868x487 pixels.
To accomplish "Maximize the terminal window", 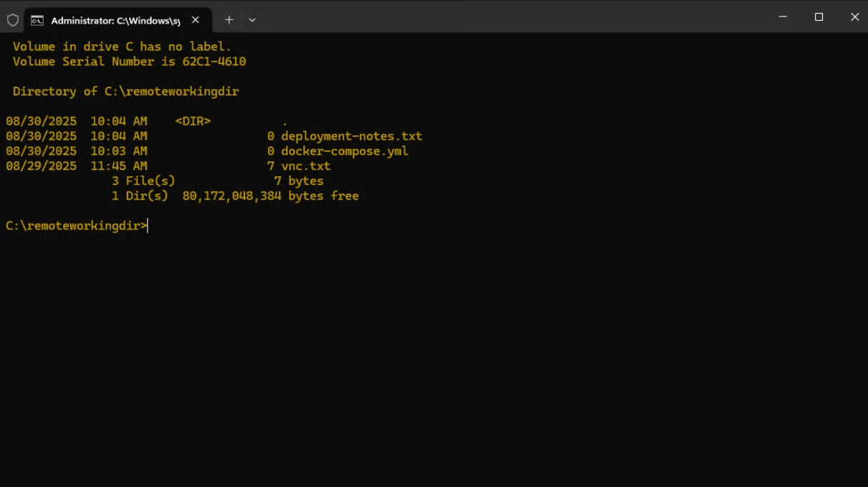I will (819, 17).
